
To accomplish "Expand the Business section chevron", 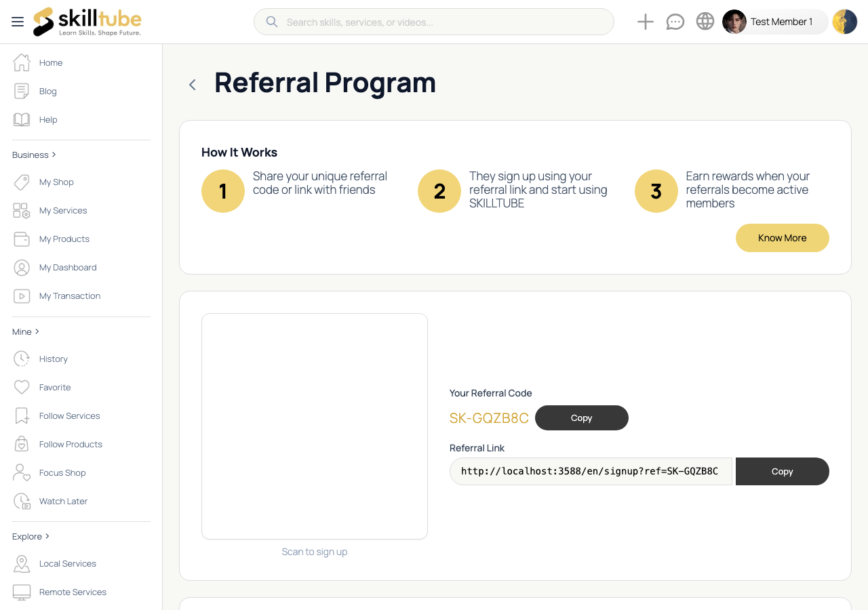I will (x=54, y=155).
